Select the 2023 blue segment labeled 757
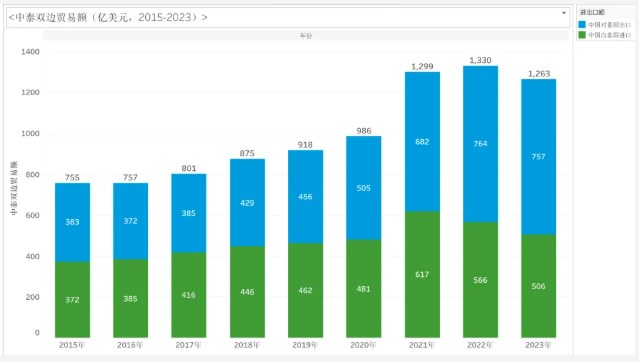This screenshot has width=639, height=362. pos(538,157)
